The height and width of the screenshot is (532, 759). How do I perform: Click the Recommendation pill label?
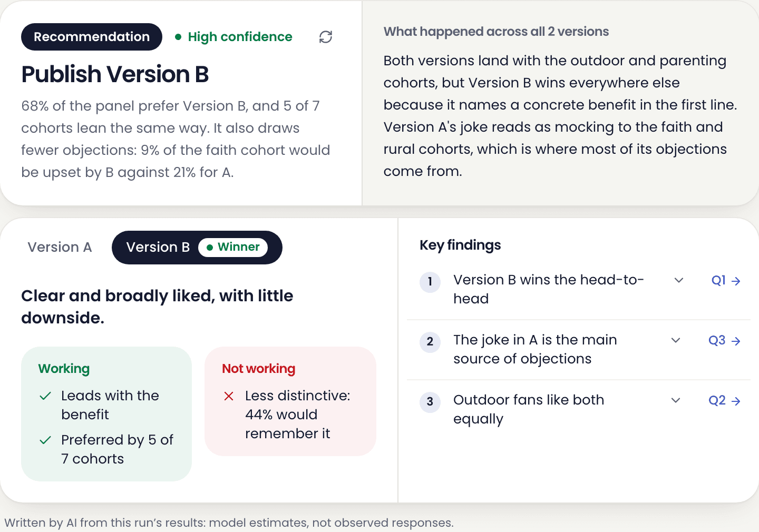pos(92,37)
